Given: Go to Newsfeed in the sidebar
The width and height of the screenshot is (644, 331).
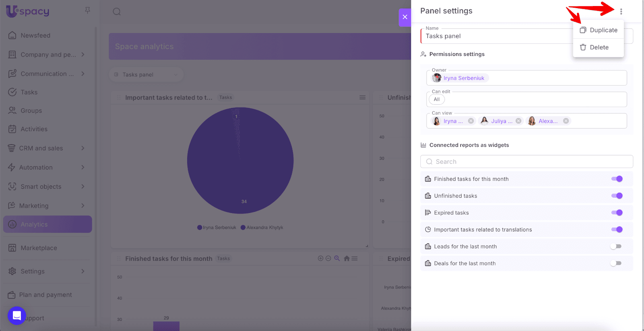Looking at the screenshot, I should click(x=35, y=35).
